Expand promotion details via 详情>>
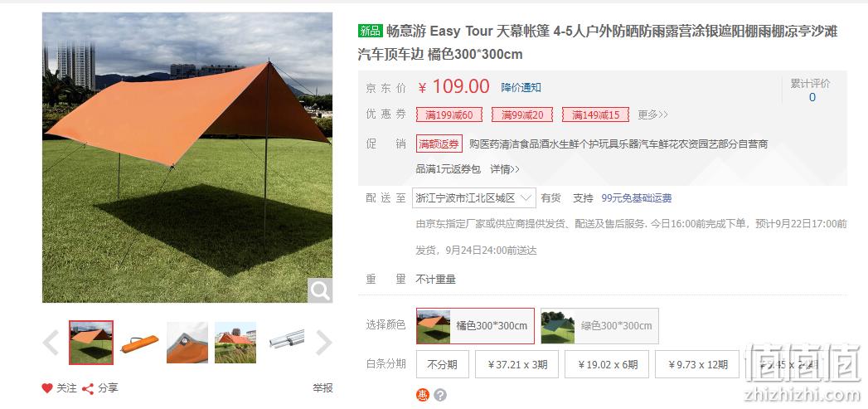This screenshot has height=409, width=868. (x=505, y=169)
